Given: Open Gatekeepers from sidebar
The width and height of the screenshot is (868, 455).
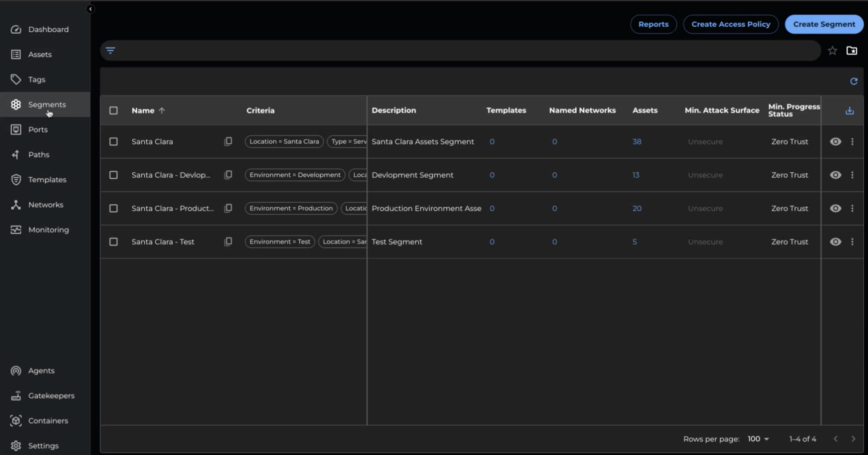Looking at the screenshot, I should pyautogui.click(x=51, y=396).
